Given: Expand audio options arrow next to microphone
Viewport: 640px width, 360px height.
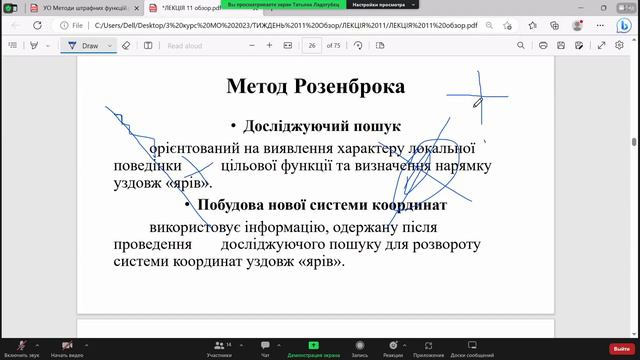Looking at the screenshot, I should pyautogui.click(x=37, y=345).
